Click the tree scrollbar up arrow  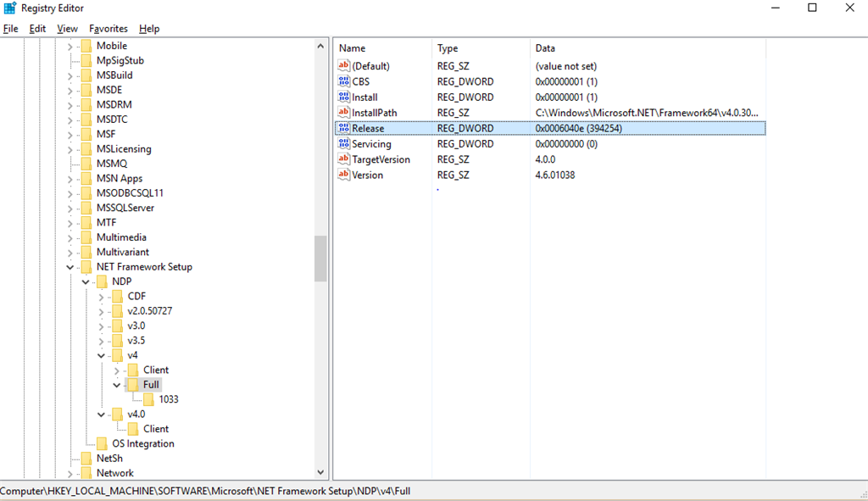(x=320, y=46)
